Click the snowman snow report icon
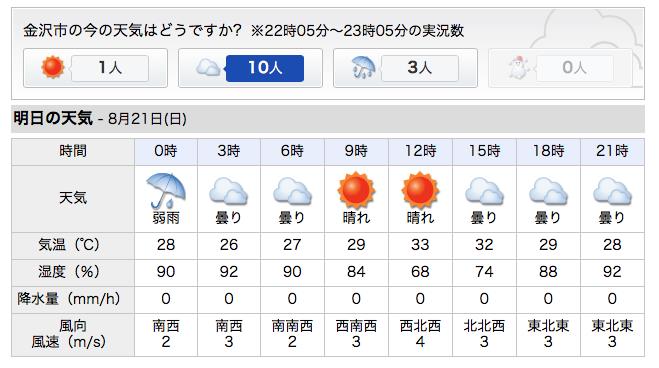The image size is (659, 368). (x=519, y=68)
